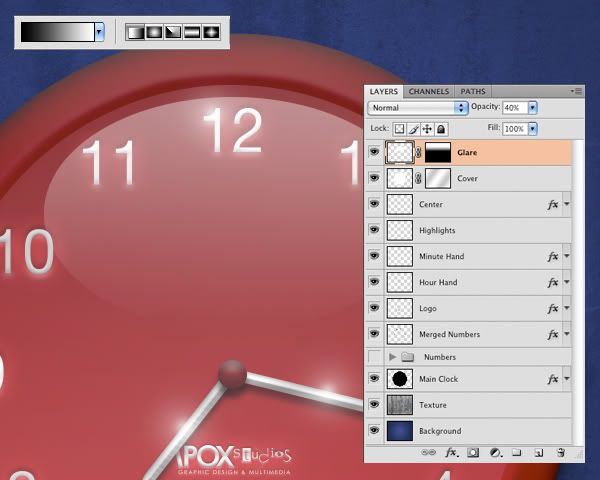Screen dimensions: 600x480
Task: Toggle visibility of the Texture layer
Action: click(375, 405)
